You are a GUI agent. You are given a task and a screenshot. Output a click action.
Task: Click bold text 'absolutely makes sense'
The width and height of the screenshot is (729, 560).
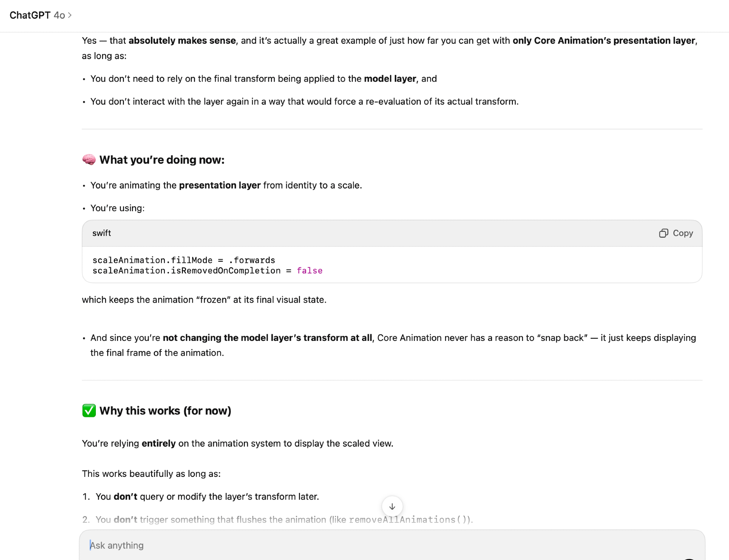tap(182, 40)
